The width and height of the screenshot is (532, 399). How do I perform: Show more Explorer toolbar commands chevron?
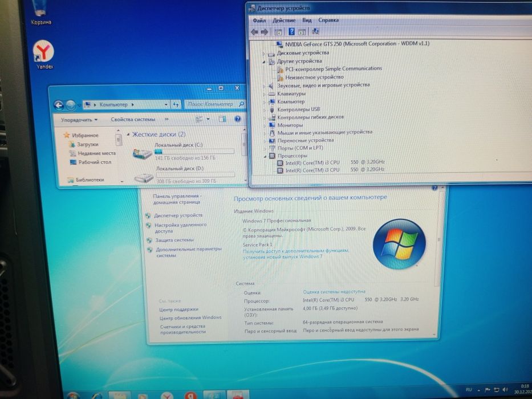click(166, 119)
